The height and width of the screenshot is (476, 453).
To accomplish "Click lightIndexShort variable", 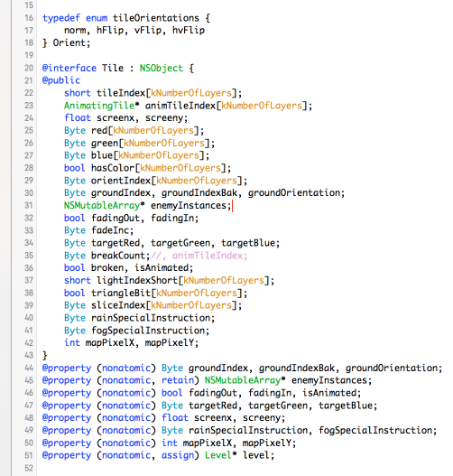I will (x=137, y=281).
